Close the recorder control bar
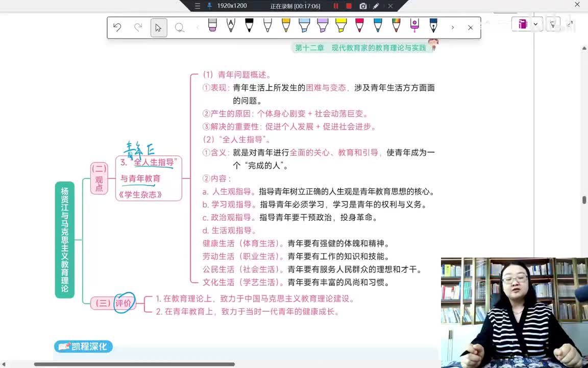The image size is (588, 368). [x=390, y=6]
